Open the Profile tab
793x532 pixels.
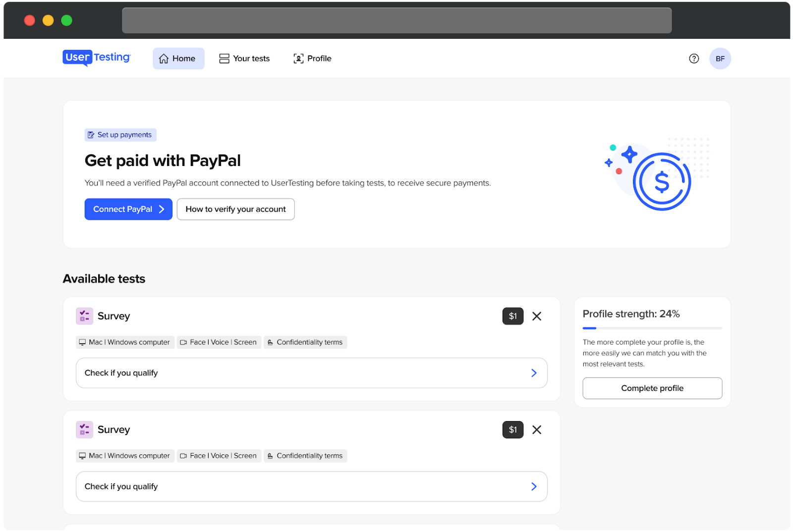point(312,58)
